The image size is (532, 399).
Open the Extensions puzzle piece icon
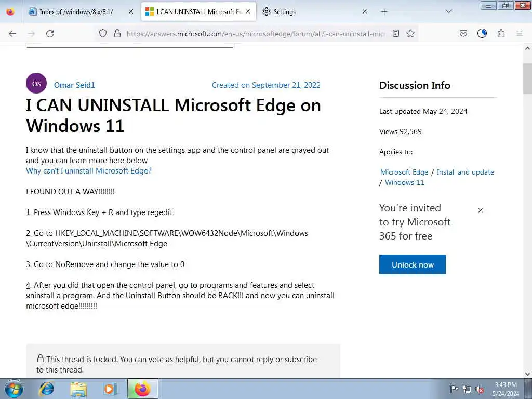[501, 33]
